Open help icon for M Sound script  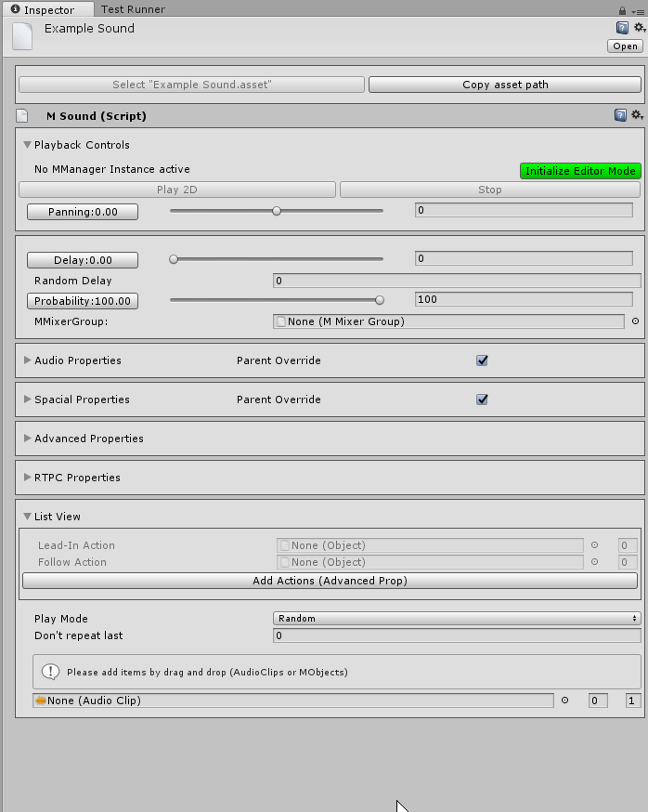pos(620,115)
